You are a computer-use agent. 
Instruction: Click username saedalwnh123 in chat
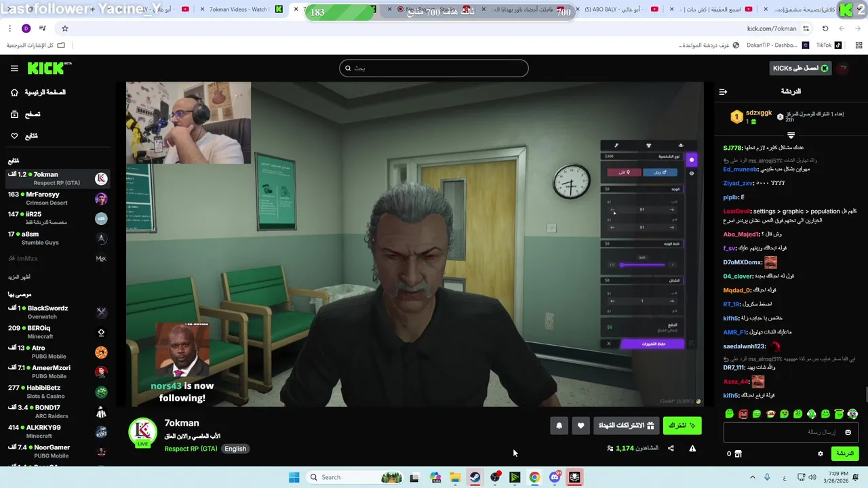[x=744, y=346]
